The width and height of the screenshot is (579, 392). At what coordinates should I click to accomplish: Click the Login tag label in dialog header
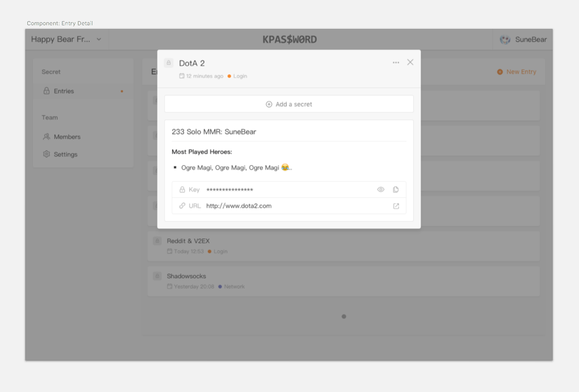click(240, 76)
